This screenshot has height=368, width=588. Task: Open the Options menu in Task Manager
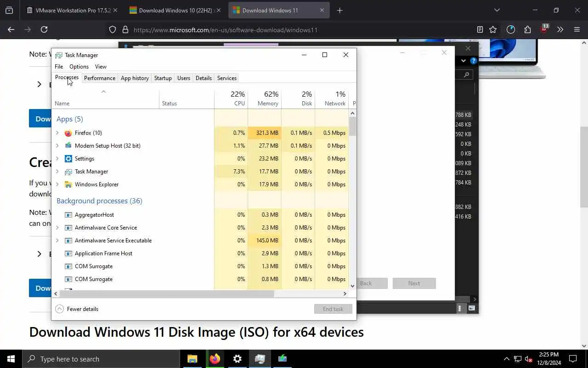pyautogui.click(x=79, y=67)
